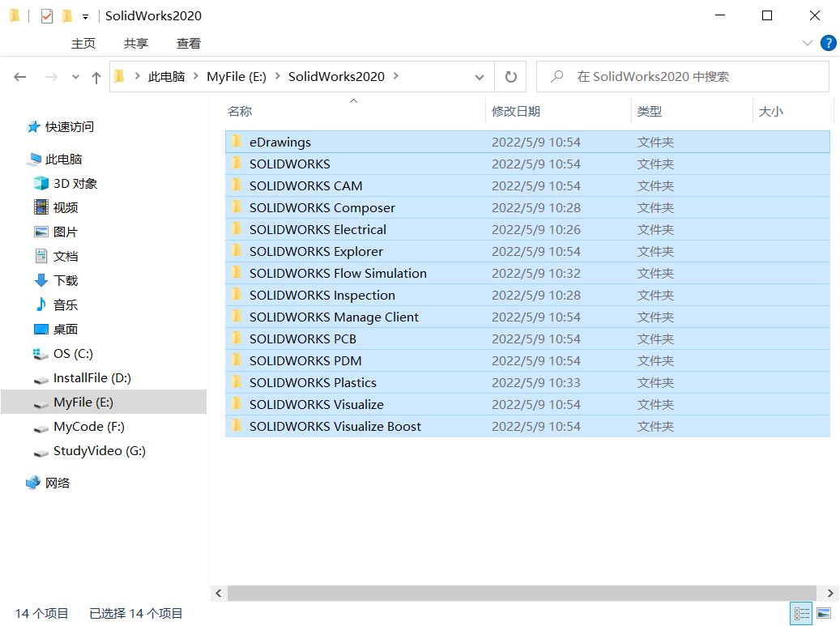Viewport: 840px width, 626px height.
Task: Select 网络 in the navigation pane
Action: [57, 483]
